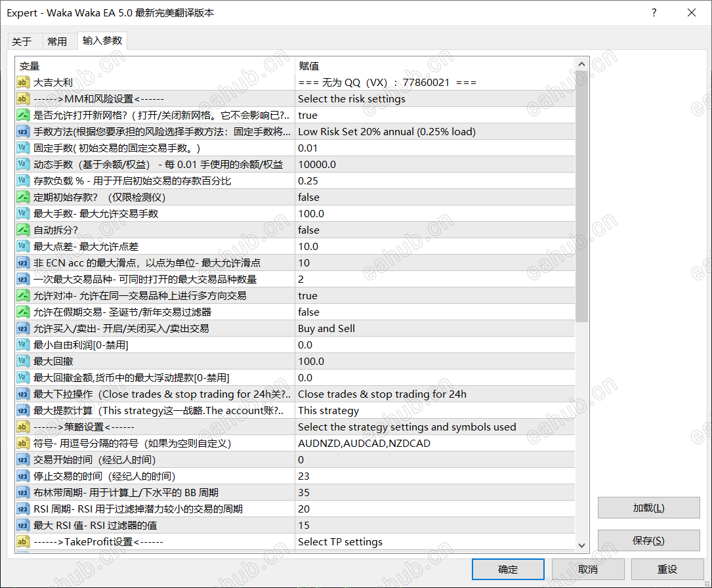Screen dimensions: 712x588
Task: Click boolean icon for 允许对冲 row
Action: [23, 295]
